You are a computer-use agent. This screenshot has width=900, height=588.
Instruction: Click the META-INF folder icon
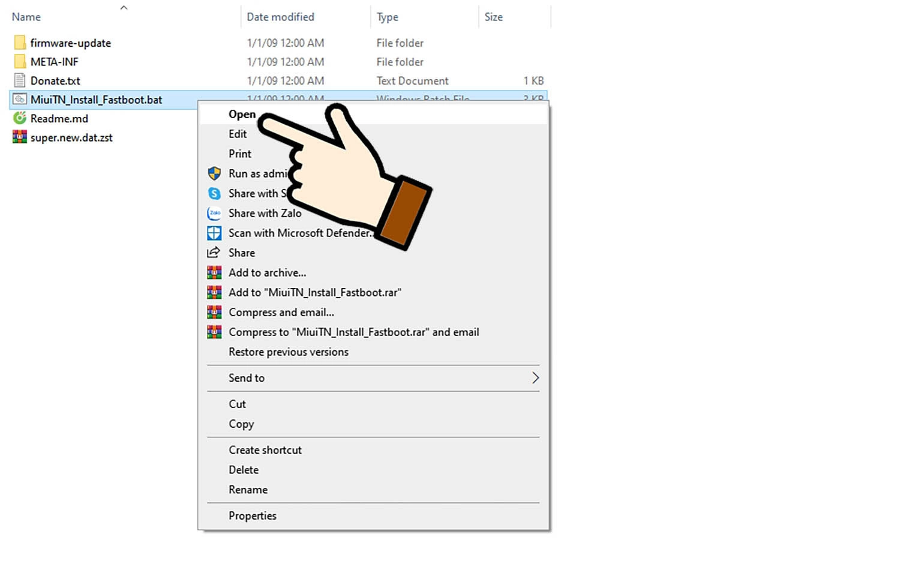click(x=20, y=61)
